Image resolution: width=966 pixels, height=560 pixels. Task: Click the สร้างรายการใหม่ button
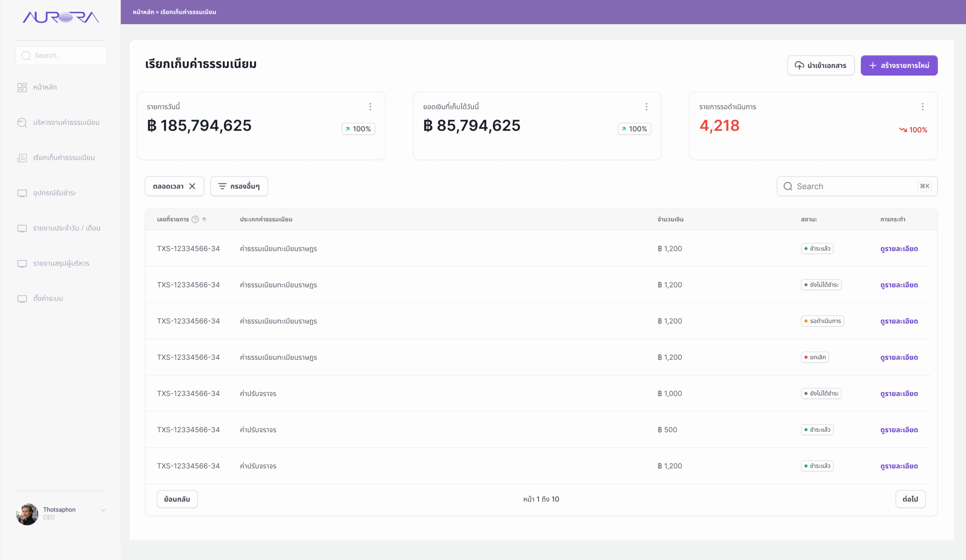point(898,66)
